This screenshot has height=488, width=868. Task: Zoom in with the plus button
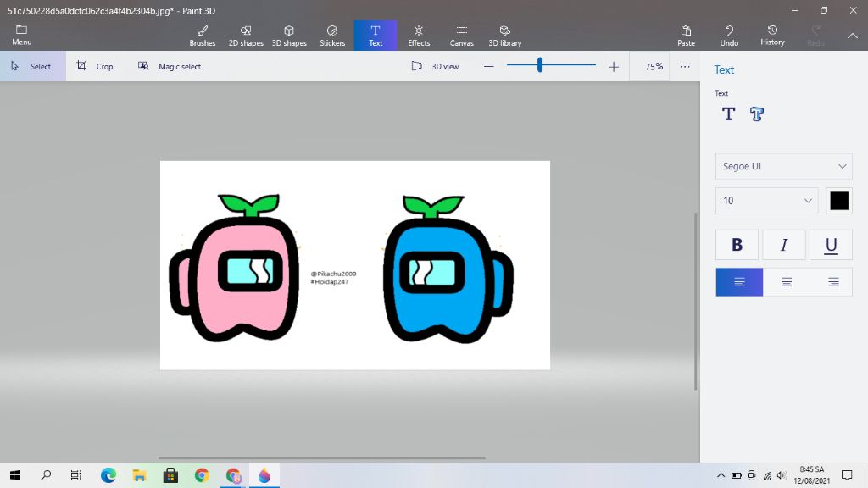614,67
